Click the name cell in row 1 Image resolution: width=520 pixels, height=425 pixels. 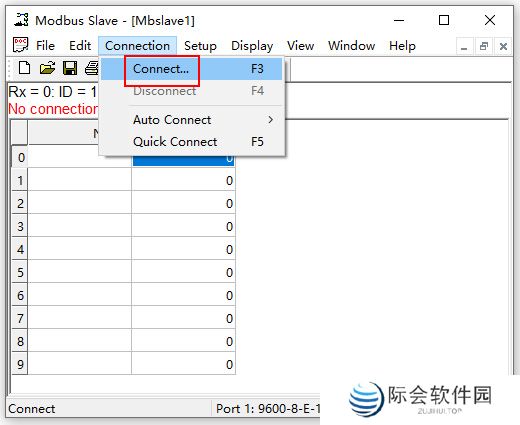coord(80,180)
